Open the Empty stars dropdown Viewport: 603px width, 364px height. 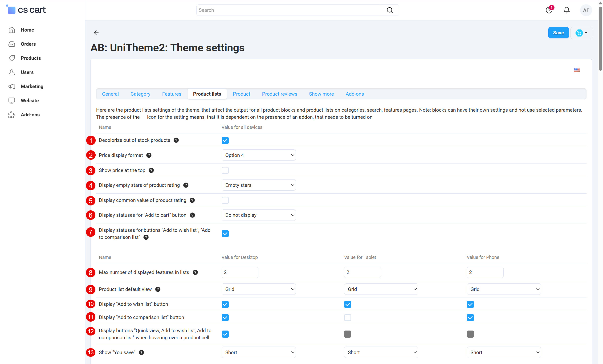pyautogui.click(x=258, y=185)
